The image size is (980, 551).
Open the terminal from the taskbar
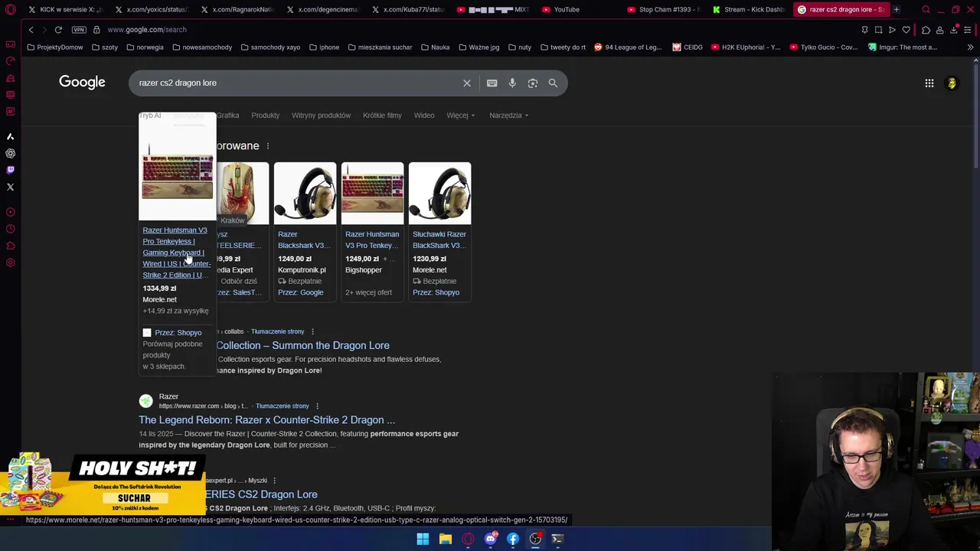pyautogui.click(x=557, y=539)
